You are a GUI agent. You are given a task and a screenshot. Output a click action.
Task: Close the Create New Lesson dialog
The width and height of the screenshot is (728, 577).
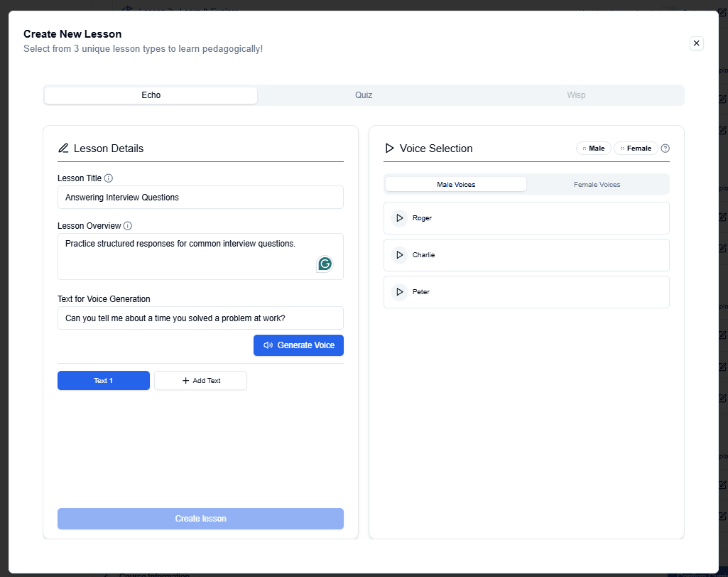(696, 43)
